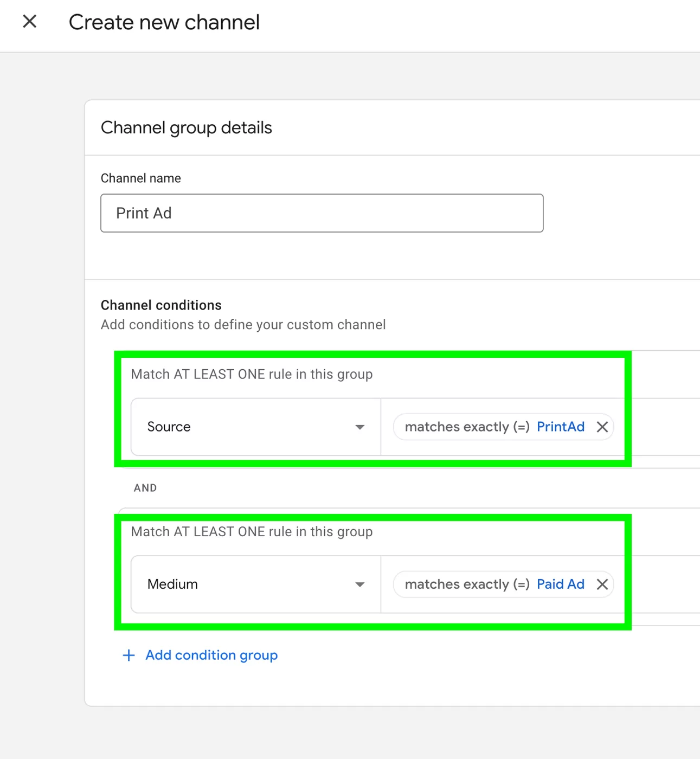Click the blue Paid Ad value text
This screenshot has height=759, width=700.
click(x=560, y=584)
